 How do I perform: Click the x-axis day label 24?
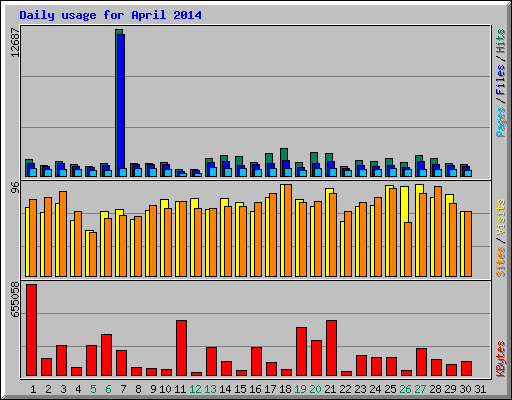point(375,389)
